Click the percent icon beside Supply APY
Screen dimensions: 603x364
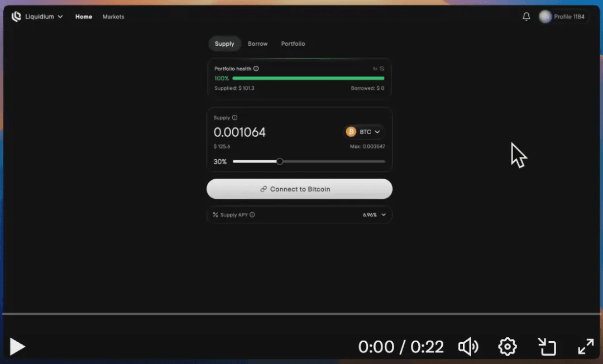pyautogui.click(x=216, y=215)
